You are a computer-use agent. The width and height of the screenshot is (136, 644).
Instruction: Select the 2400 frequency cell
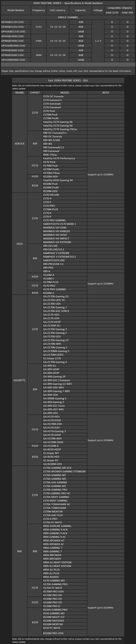tap(39, 41)
